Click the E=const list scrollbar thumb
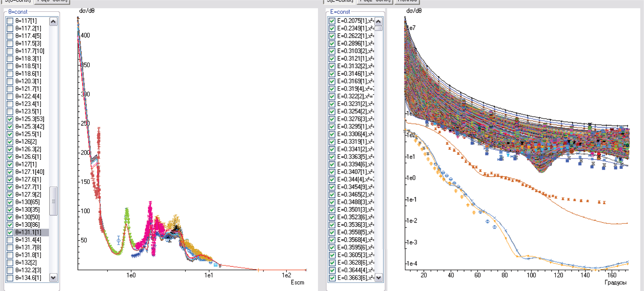 click(x=378, y=28)
